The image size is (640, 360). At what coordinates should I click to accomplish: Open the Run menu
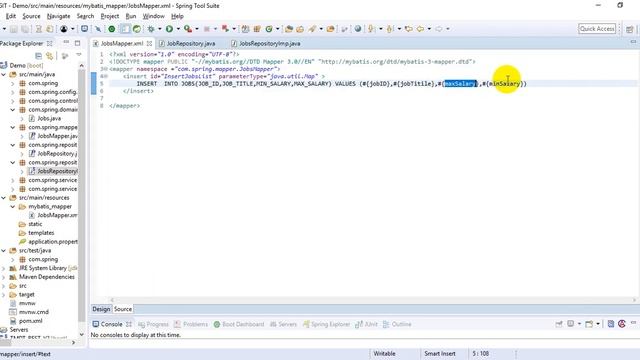coord(131,16)
